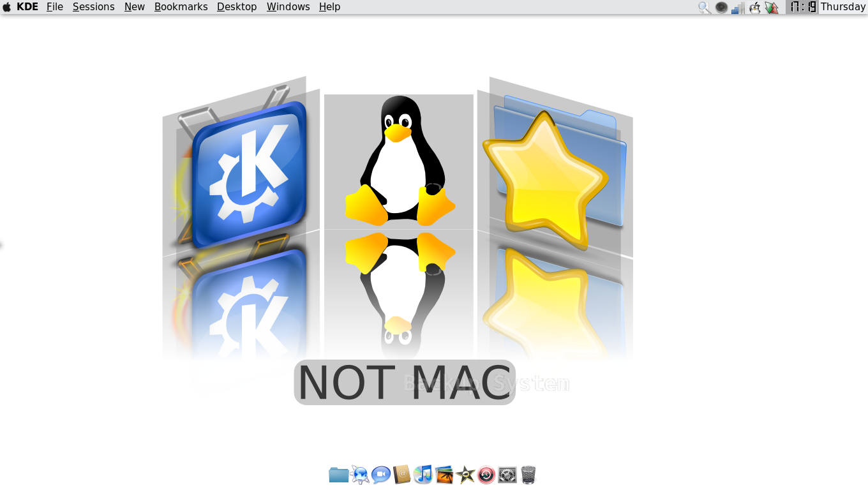The height and width of the screenshot is (490, 868).
Task: Open the File menu
Action: tap(55, 7)
